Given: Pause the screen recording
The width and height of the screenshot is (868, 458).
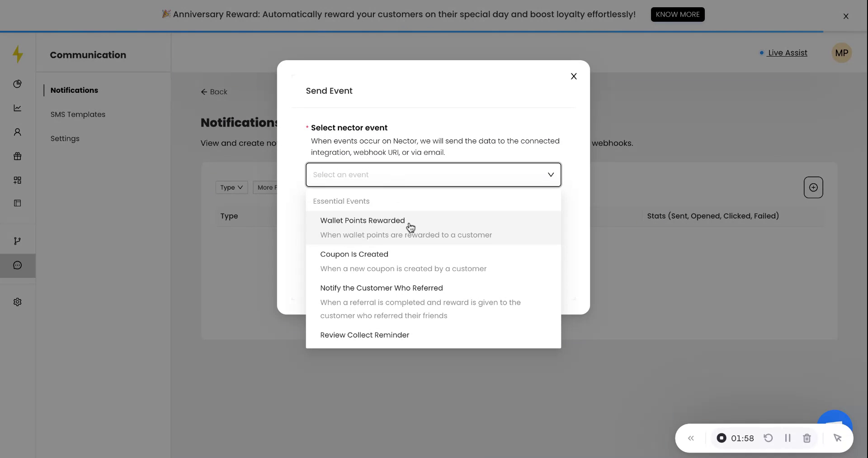Looking at the screenshot, I should (788, 438).
